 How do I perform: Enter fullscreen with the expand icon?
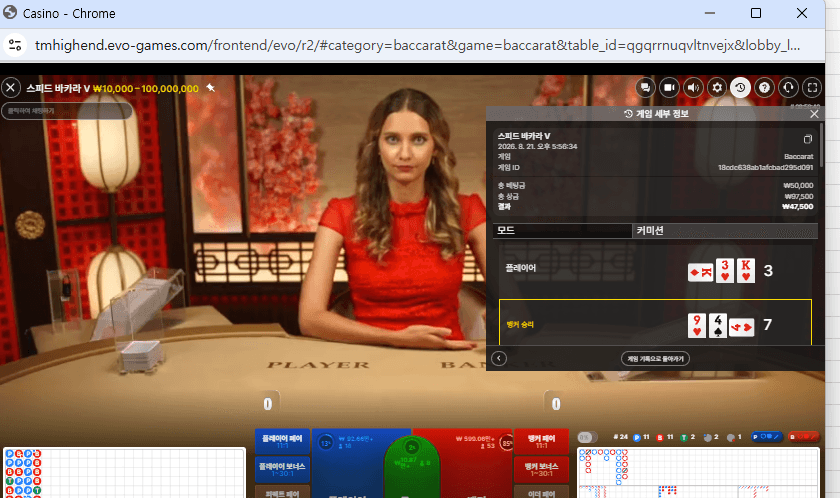coord(812,87)
